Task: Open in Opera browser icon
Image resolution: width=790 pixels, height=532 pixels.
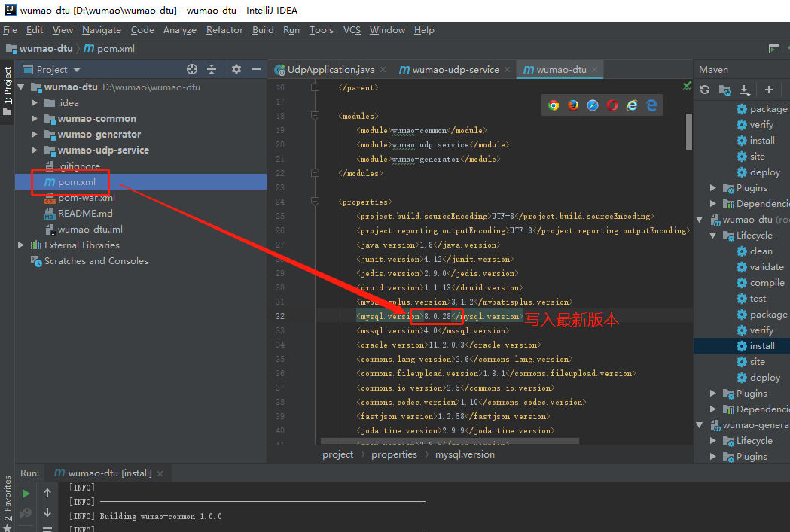Action: tap(612, 105)
